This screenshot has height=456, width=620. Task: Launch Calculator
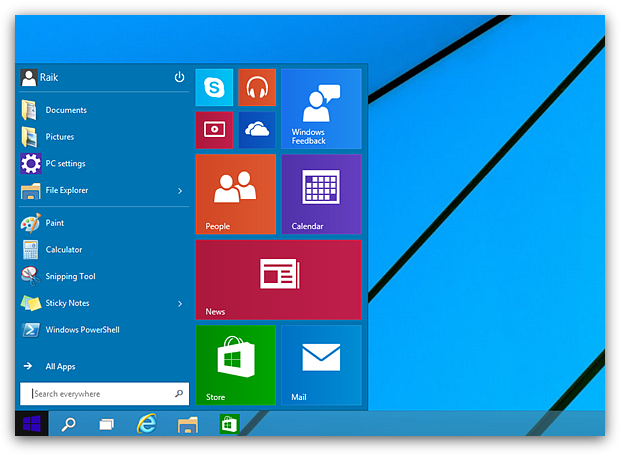[x=104, y=250]
